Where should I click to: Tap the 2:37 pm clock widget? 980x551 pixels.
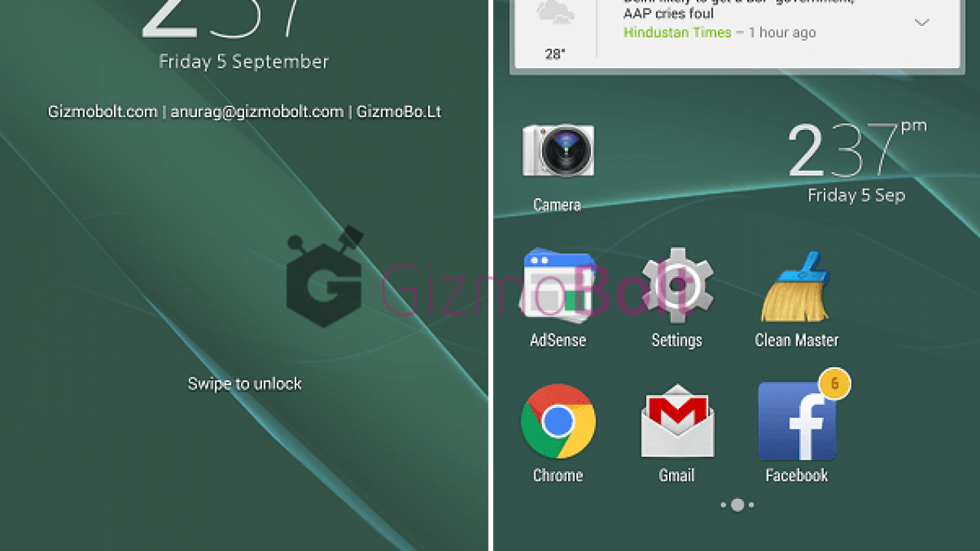point(857,149)
